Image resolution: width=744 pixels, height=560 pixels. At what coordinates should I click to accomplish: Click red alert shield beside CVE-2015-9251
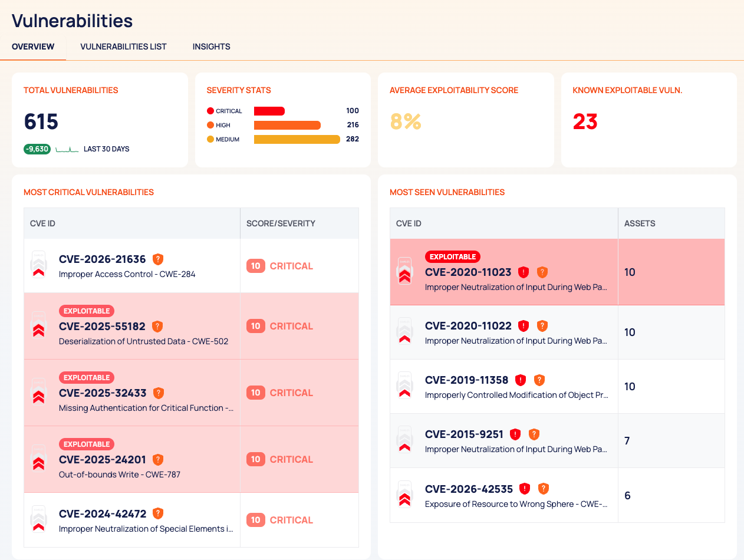pos(515,434)
